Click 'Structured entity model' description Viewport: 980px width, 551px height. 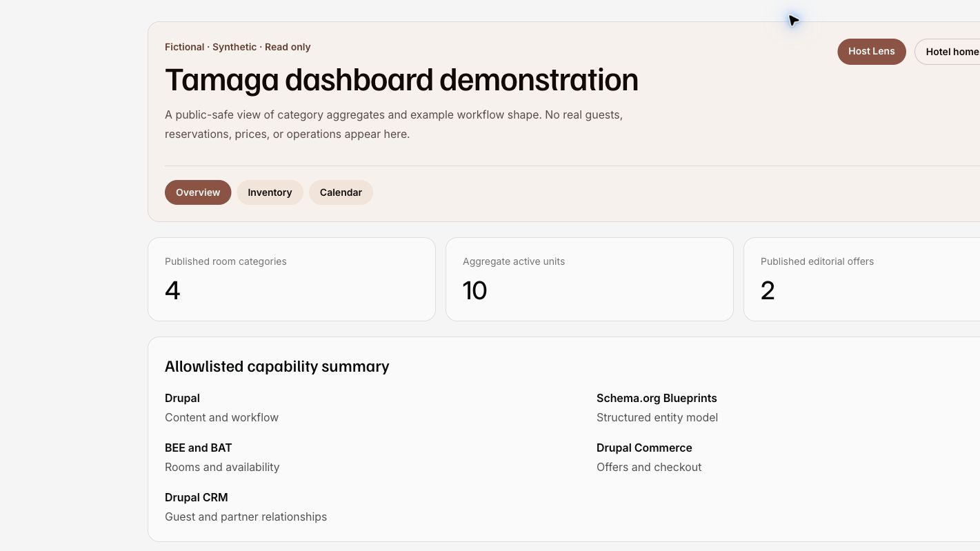(x=657, y=417)
